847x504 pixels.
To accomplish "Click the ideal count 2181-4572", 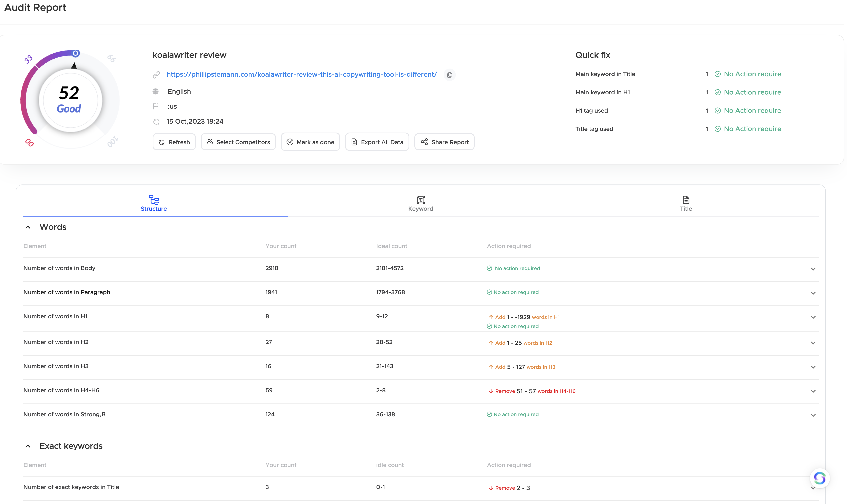I will coord(390,268).
